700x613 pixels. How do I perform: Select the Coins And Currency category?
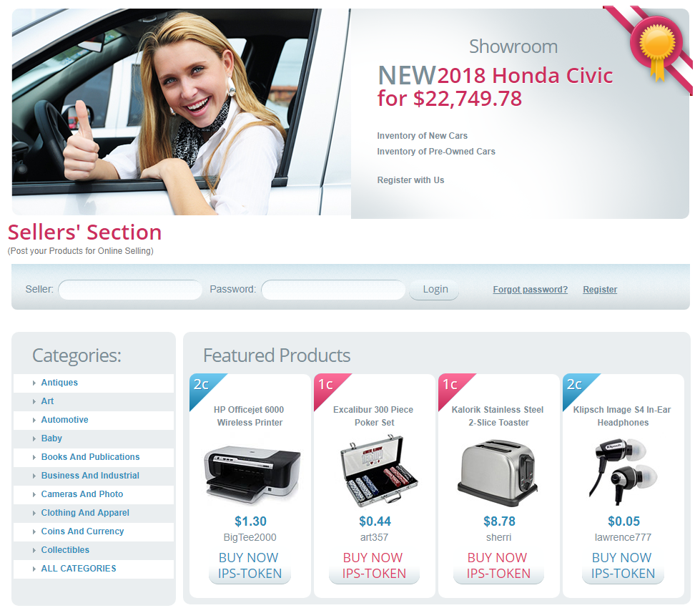[83, 531]
